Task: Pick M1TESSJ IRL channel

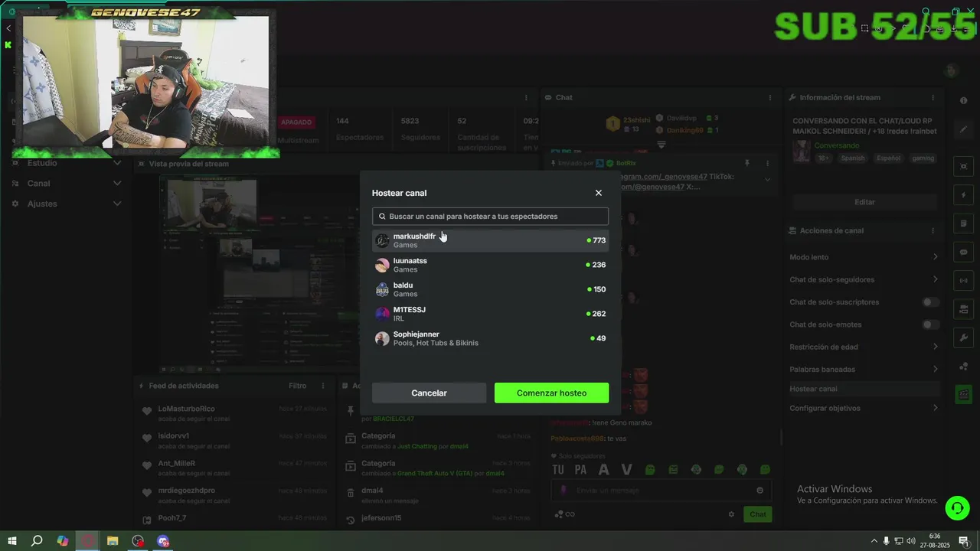Action: 490,314
